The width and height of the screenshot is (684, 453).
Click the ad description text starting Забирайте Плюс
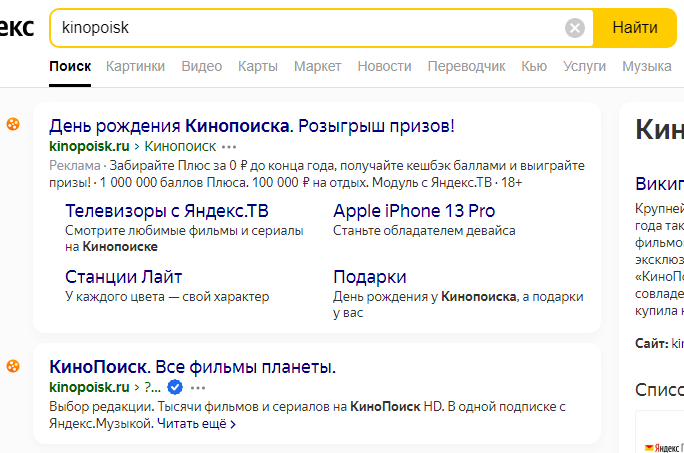click(317, 174)
